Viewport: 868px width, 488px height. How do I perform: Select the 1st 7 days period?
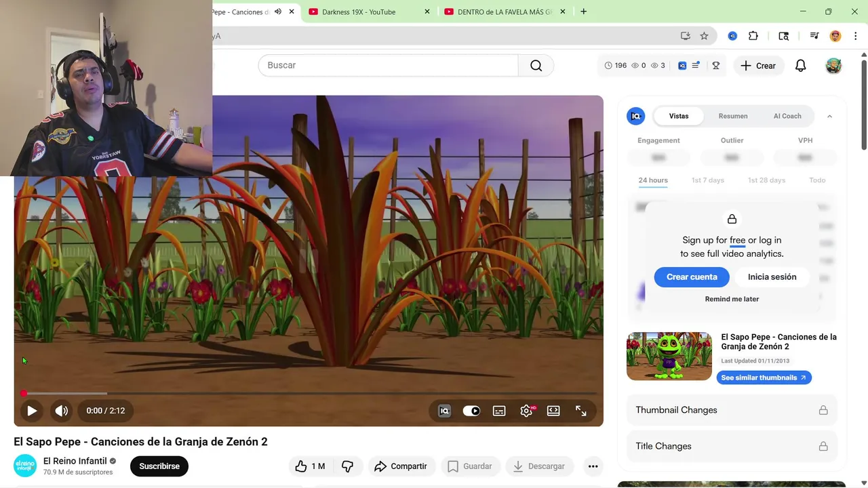708,180
